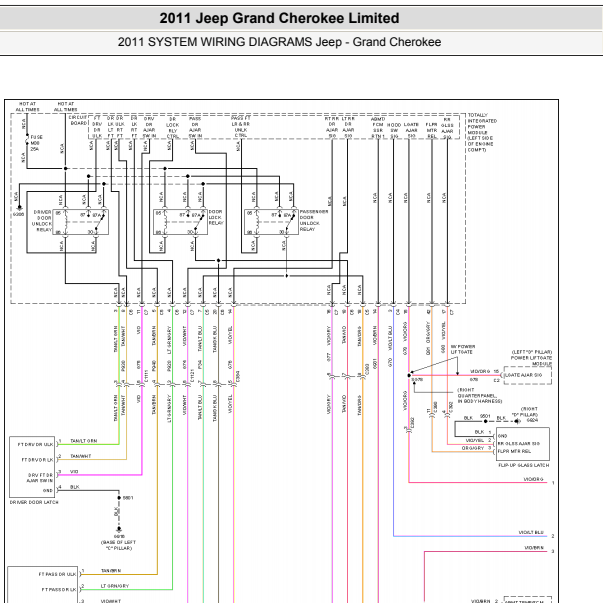Click the "FT DRV DR ULK" latch pin label

(35, 444)
